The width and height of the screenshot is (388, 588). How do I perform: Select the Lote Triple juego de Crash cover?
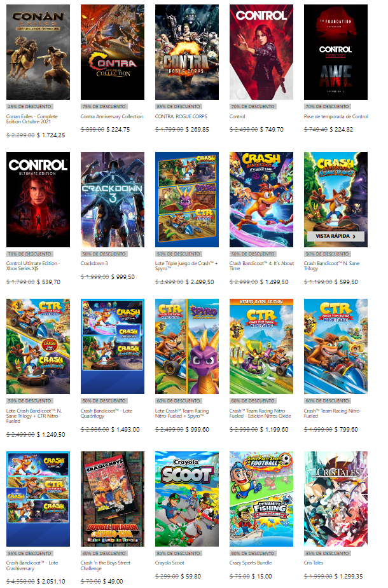coord(187,200)
